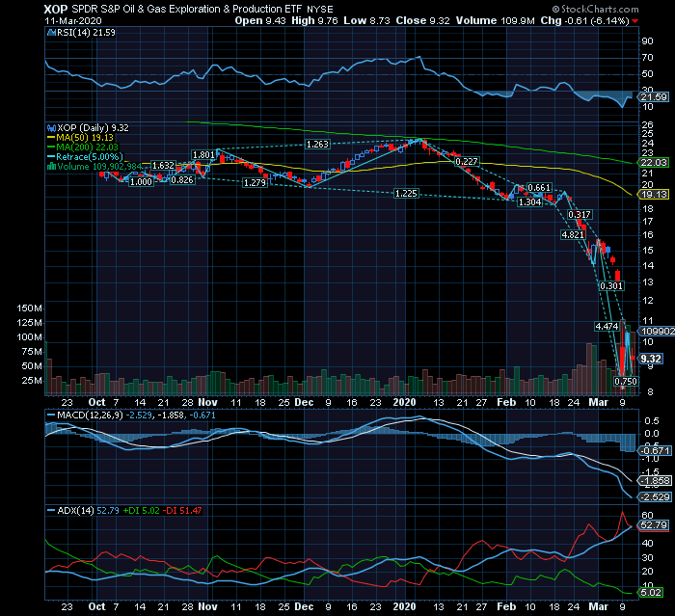The width and height of the screenshot is (675, 616).
Task: Click the Close 9.32 header value
Action: coord(423,20)
